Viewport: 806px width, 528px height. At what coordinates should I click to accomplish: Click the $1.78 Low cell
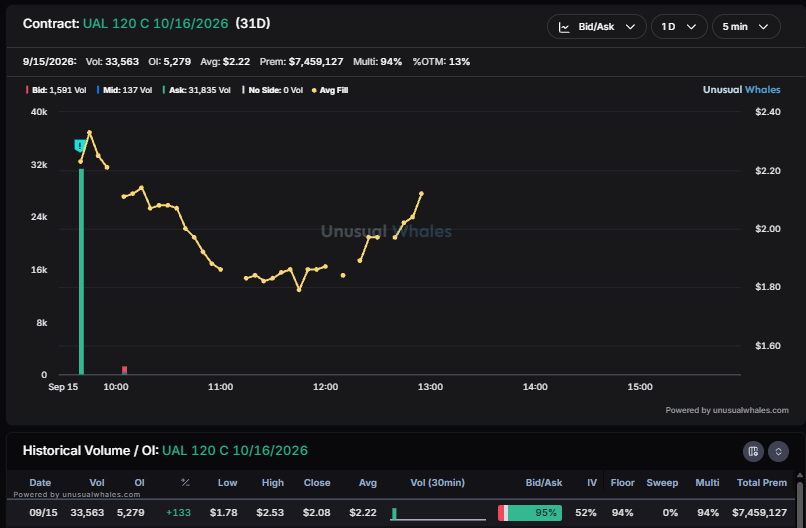pos(224,513)
